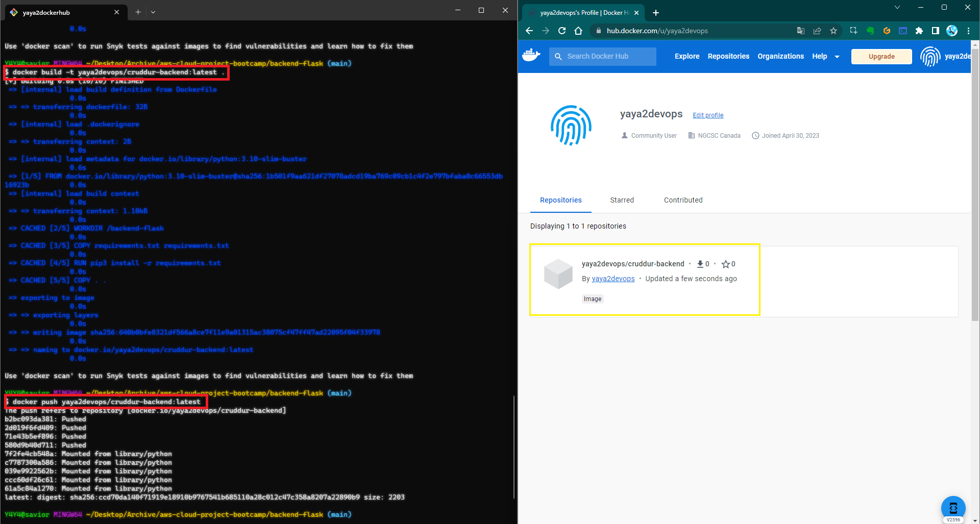
Task: Open a new terminal tab with plus icon
Action: pyautogui.click(x=138, y=12)
